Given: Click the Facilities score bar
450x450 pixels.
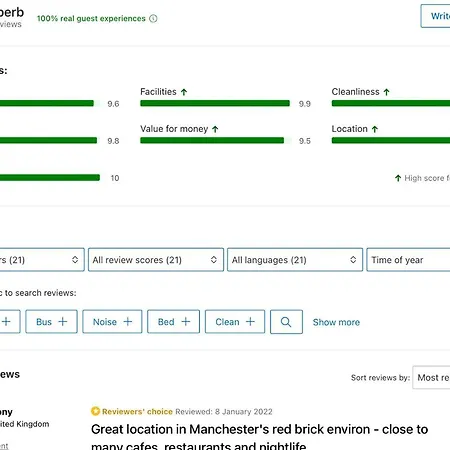Looking at the screenshot, I should tap(216, 103).
